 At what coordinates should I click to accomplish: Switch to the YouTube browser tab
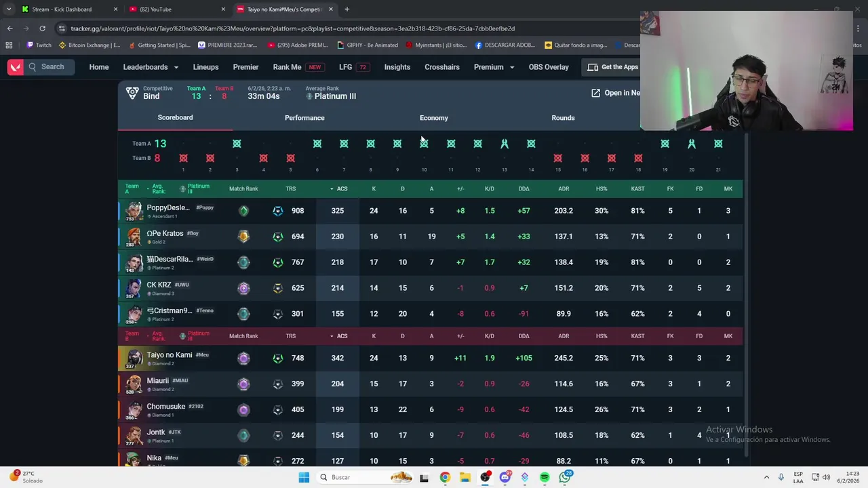178,9
